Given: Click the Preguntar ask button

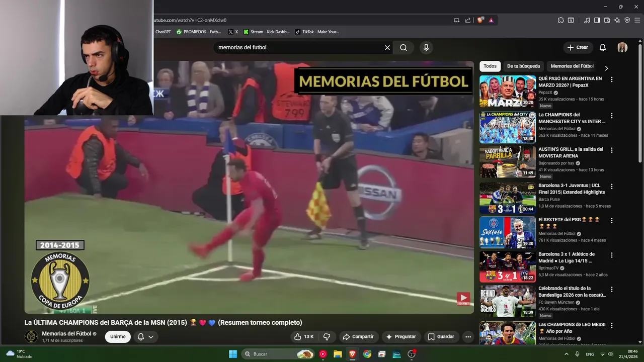Looking at the screenshot, I should pyautogui.click(x=401, y=337).
